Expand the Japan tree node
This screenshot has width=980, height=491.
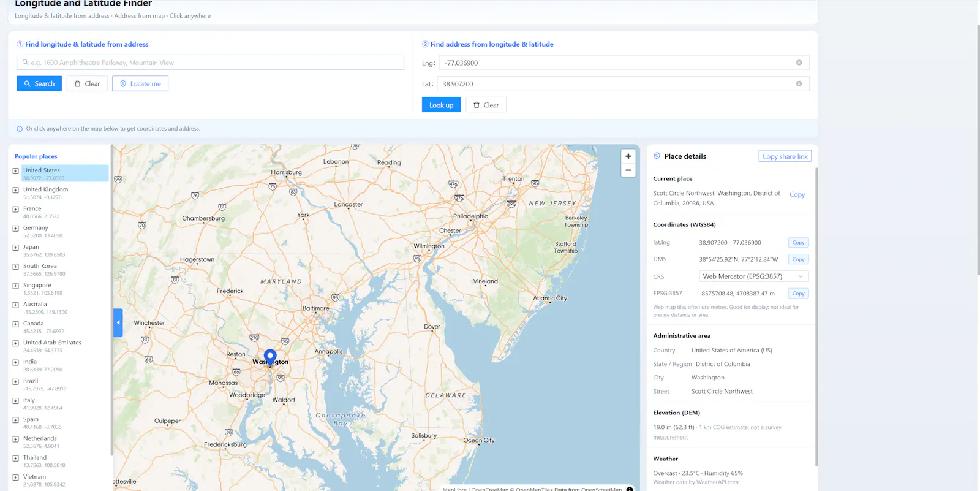[x=16, y=248]
